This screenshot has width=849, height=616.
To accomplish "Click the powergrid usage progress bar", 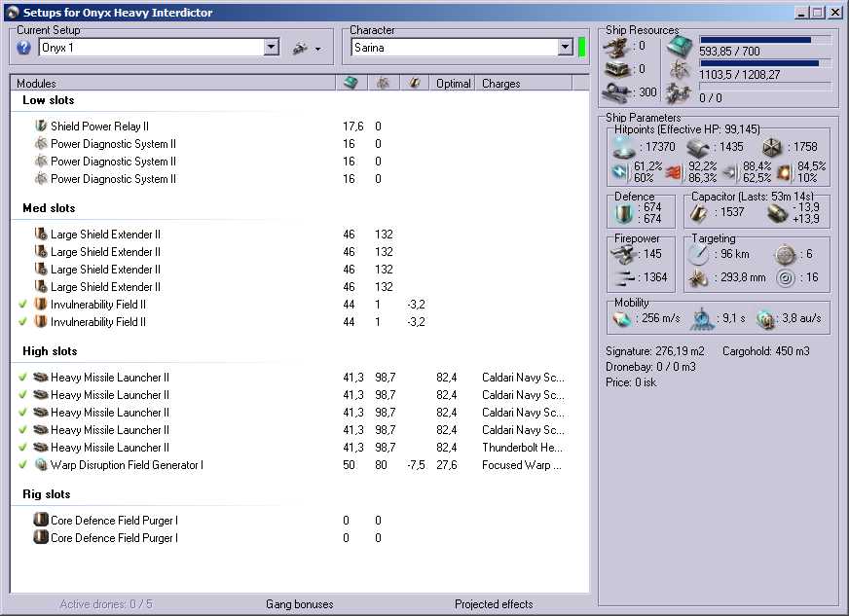I will pyautogui.click(x=765, y=63).
